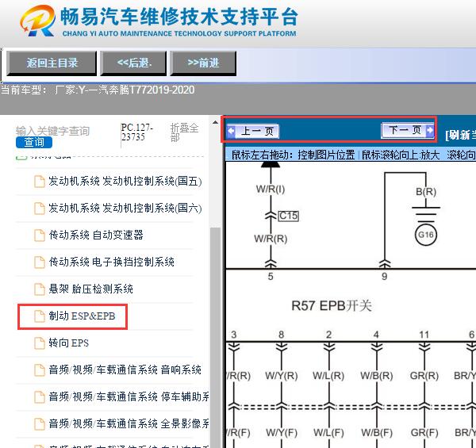Click the GR(R) wire label
The image size is (476, 448).
(424, 376)
